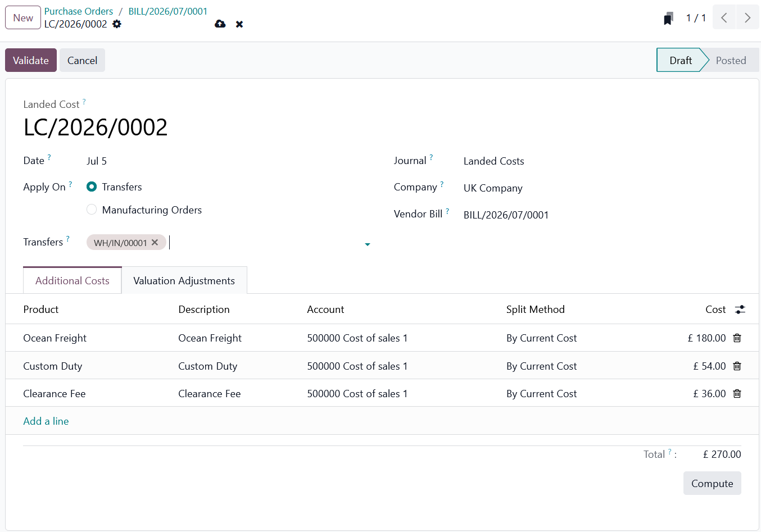Viewport: 761px width, 532px height.
Task: Go to next record arrow
Action: (x=748, y=17)
